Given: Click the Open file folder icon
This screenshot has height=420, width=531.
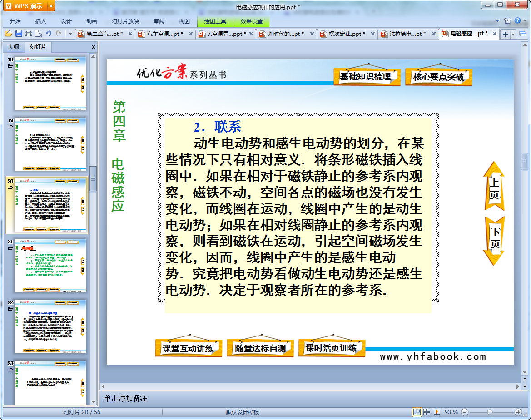Looking at the screenshot, I should pyautogui.click(x=9, y=34).
